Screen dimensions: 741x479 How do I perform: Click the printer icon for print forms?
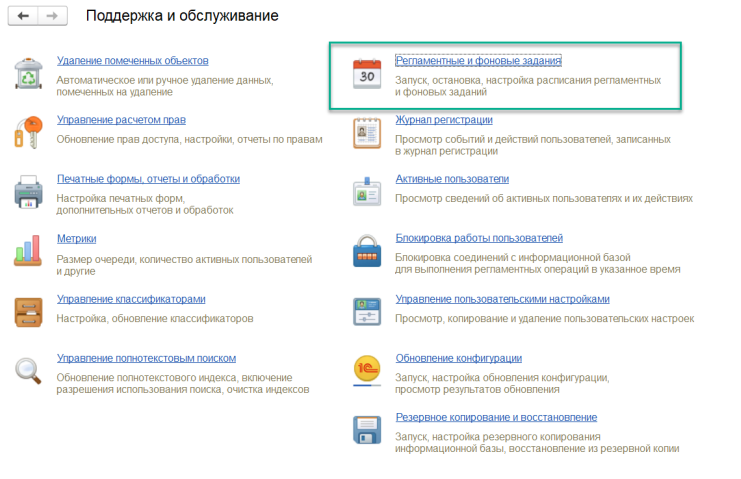(28, 190)
